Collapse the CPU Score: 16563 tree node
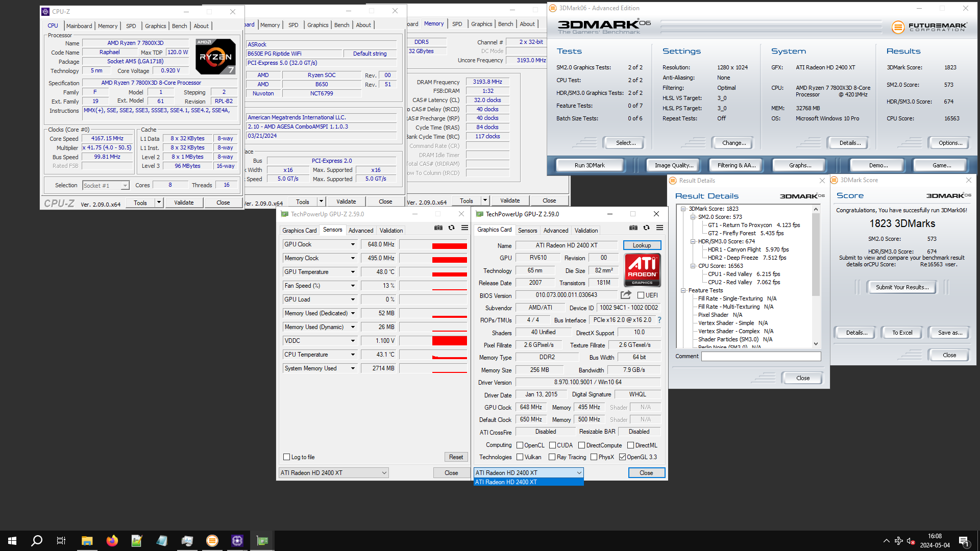 693,266
